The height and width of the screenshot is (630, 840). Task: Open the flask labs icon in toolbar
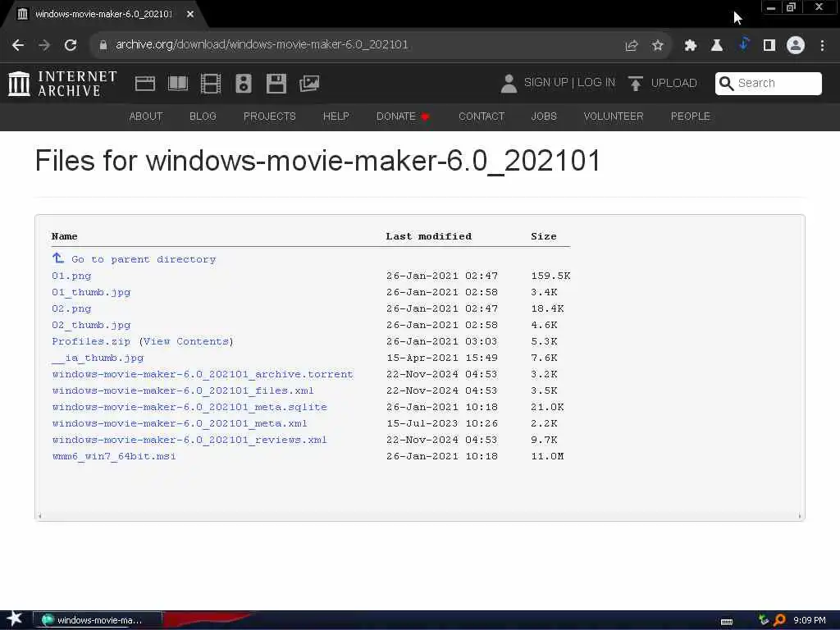click(x=717, y=46)
